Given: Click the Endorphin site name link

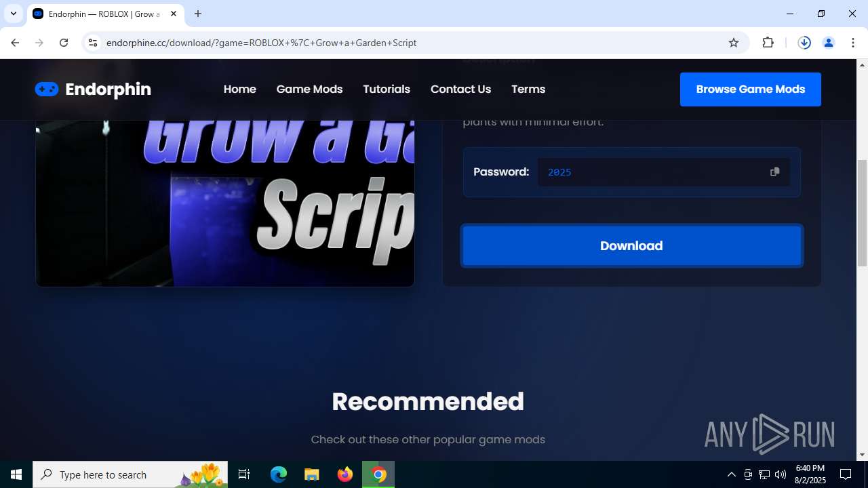Looking at the screenshot, I should click(x=108, y=89).
